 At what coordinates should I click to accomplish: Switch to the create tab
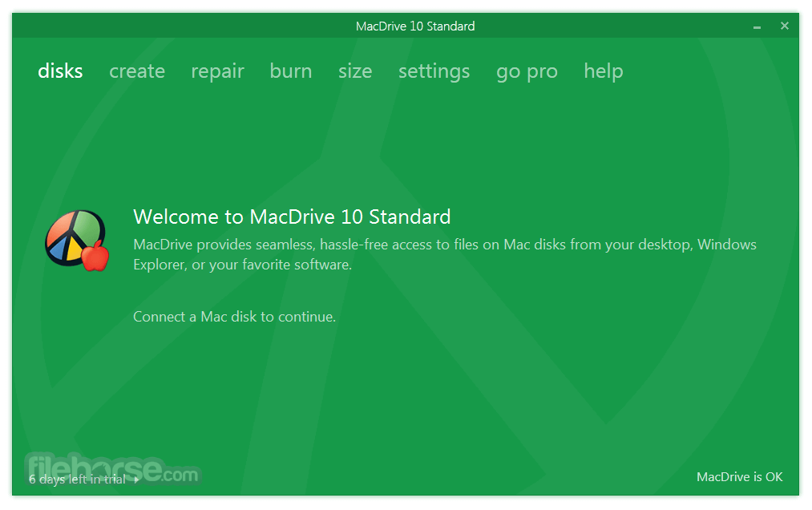click(x=137, y=71)
